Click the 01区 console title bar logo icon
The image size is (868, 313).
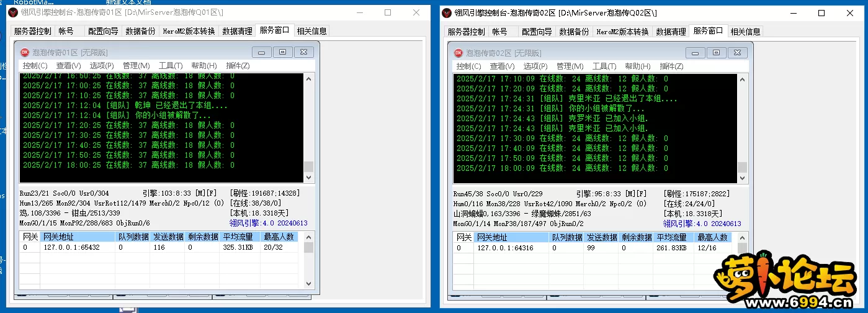pyautogui.click(x=12, y=12)
